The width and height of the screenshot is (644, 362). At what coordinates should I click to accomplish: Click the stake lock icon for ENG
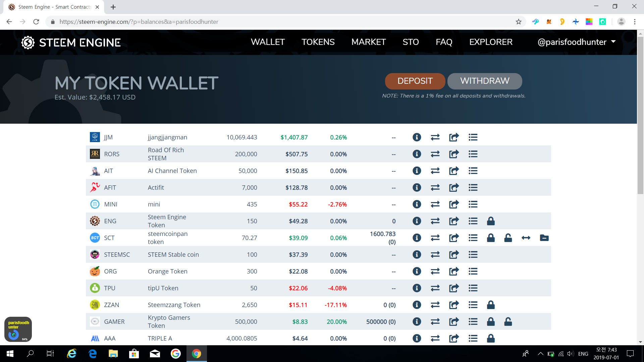pos(491,221)
